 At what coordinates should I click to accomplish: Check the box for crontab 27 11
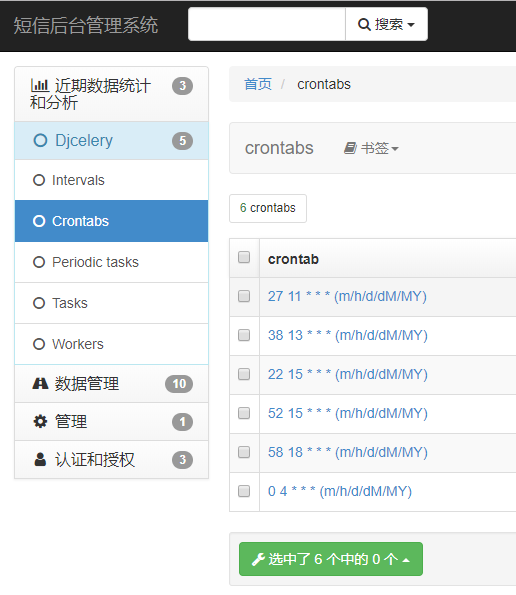click(244, 296)
